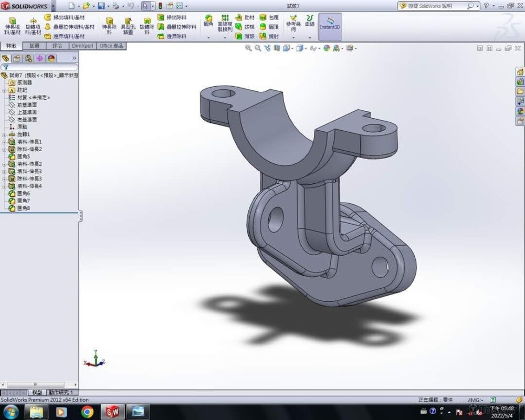Expand the 填料-伸長1 feature node
This screenshot has height=420, width=525.
(4, 142)
